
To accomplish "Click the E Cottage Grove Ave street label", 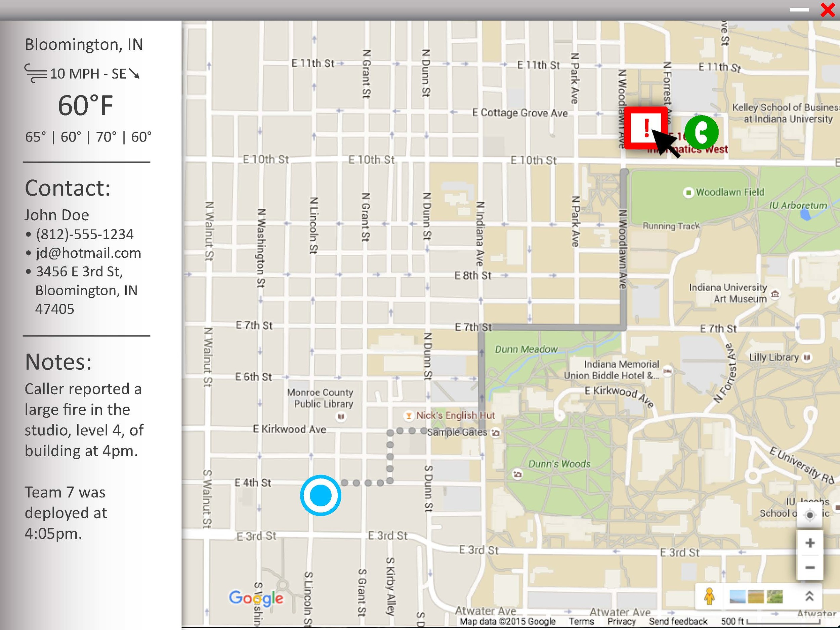I will click(x=520, y=113).
